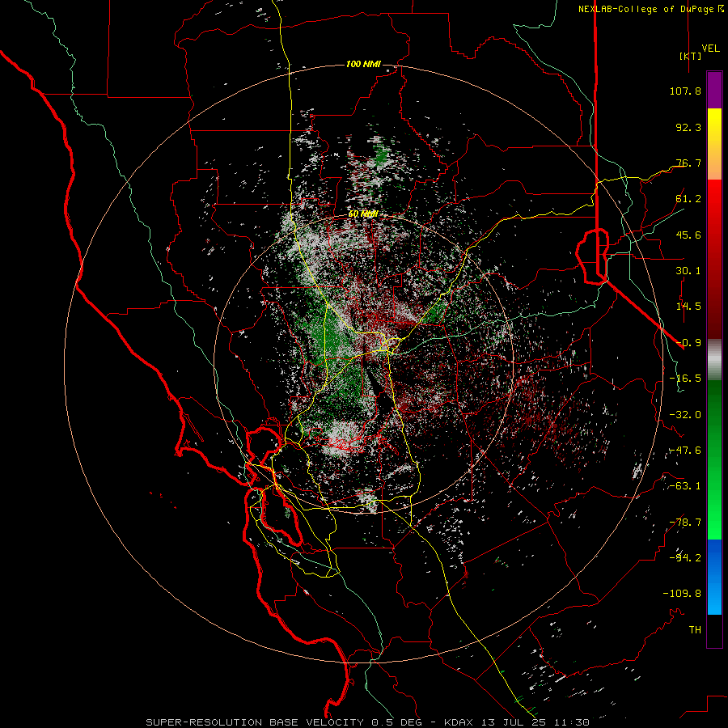Click the 30.1 legend value
The width and height of the screenshot is (728, 728).
[688, 271]
